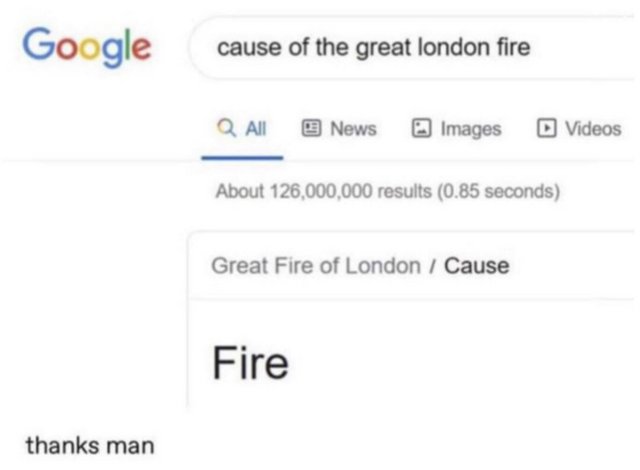Click the play icon beside Videos
This screenshot has height=470, width=640.
546,129
